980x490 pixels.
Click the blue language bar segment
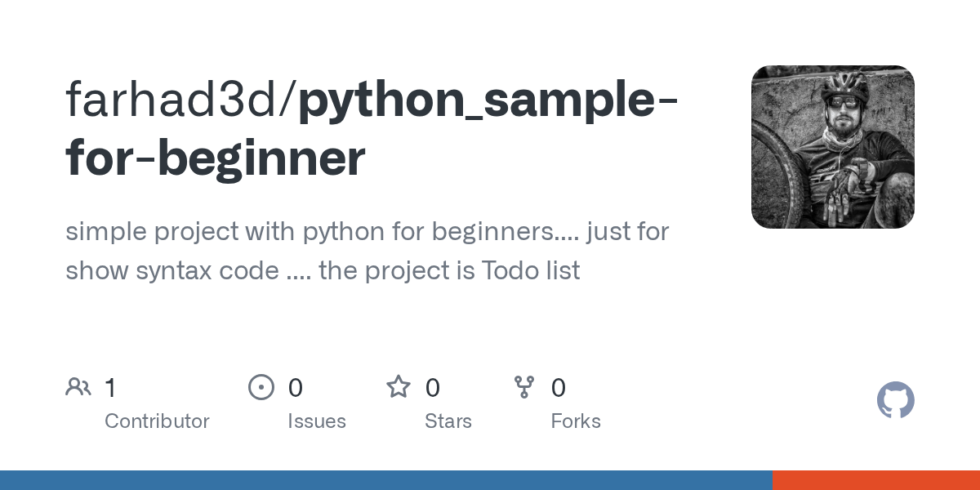coord(385,480)
